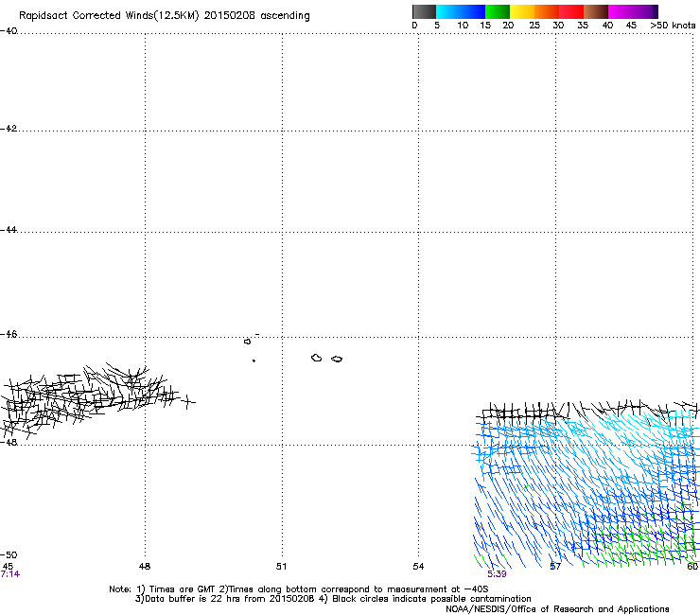The image size is (700, 615).
Task: Click the legend tick label '25'
Action: (x=534, y=26)
